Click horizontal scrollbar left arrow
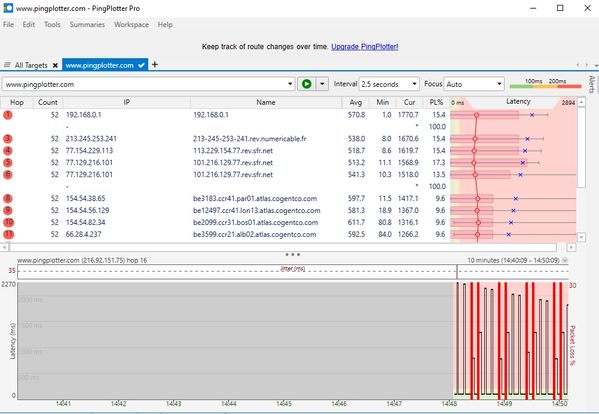599x414 pixels. click(x=5, y=247)
